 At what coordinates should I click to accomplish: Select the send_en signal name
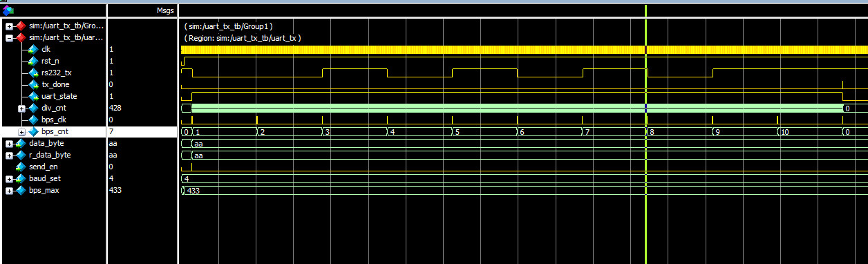(x=44, y=167)
